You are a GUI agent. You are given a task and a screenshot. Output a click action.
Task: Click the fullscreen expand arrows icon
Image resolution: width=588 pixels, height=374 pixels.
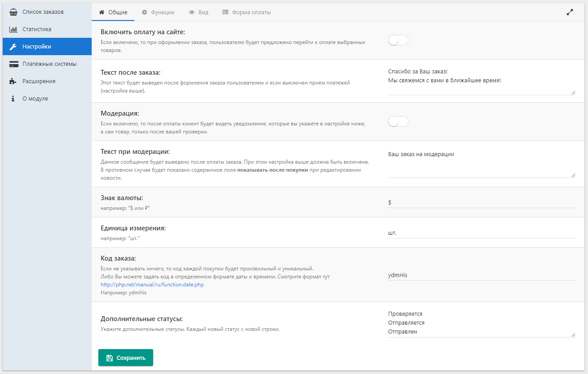570,12
